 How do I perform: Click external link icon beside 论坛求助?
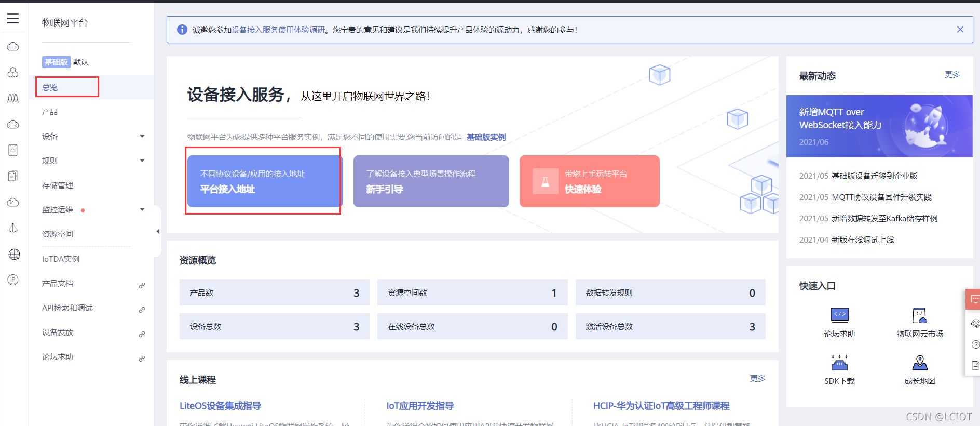(x=142, y=358)
